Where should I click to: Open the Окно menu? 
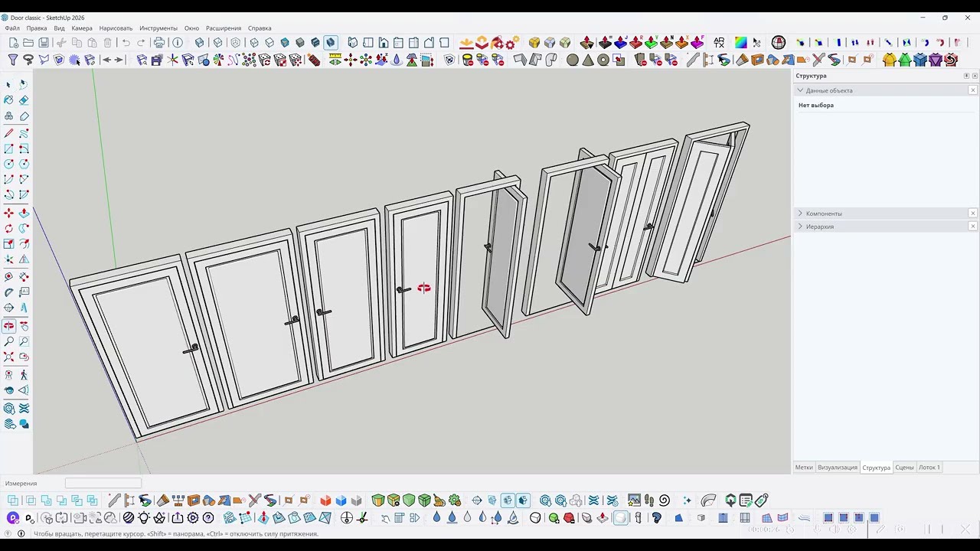[x=191, y=28]
